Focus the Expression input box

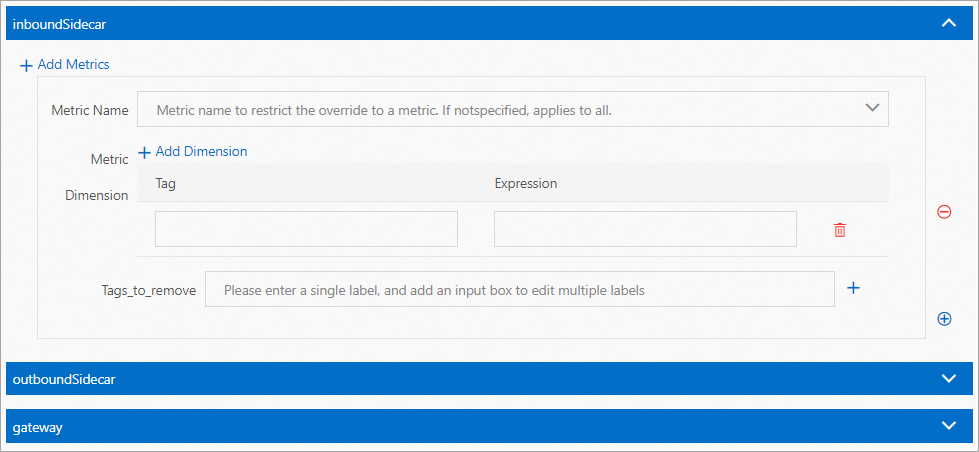click(x=645, y=229)
